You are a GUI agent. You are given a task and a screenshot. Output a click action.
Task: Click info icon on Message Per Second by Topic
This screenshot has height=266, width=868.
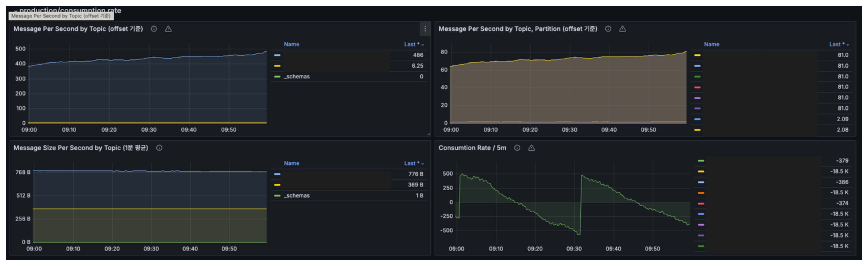(154, 29)
